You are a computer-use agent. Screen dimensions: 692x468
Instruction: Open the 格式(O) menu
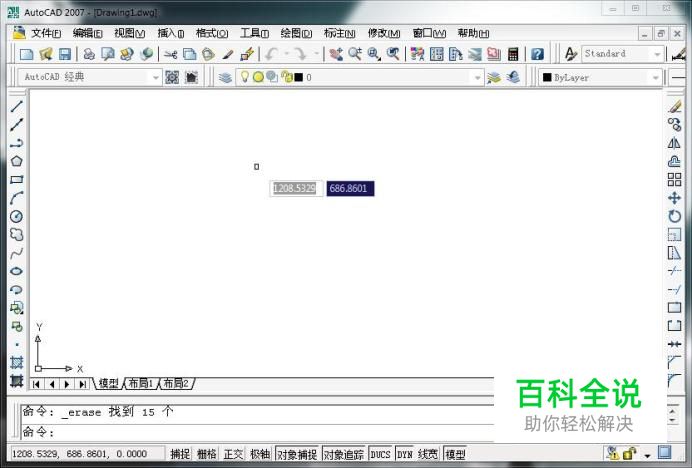click(212, 33)
